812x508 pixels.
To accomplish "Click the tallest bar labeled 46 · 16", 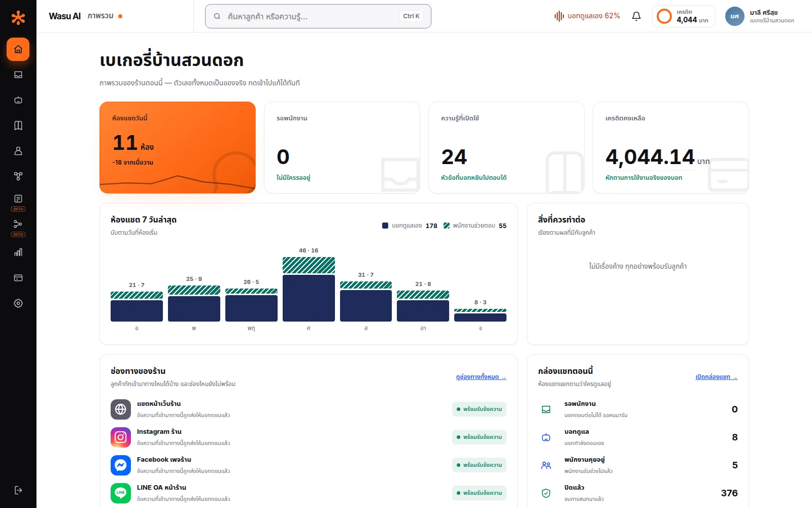I will tap(309, 289).
